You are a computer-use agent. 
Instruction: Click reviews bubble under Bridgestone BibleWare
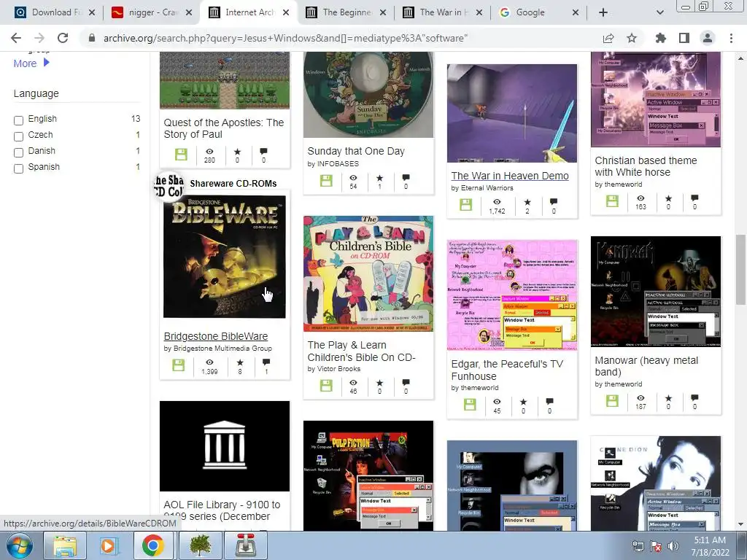pos(266,362)
